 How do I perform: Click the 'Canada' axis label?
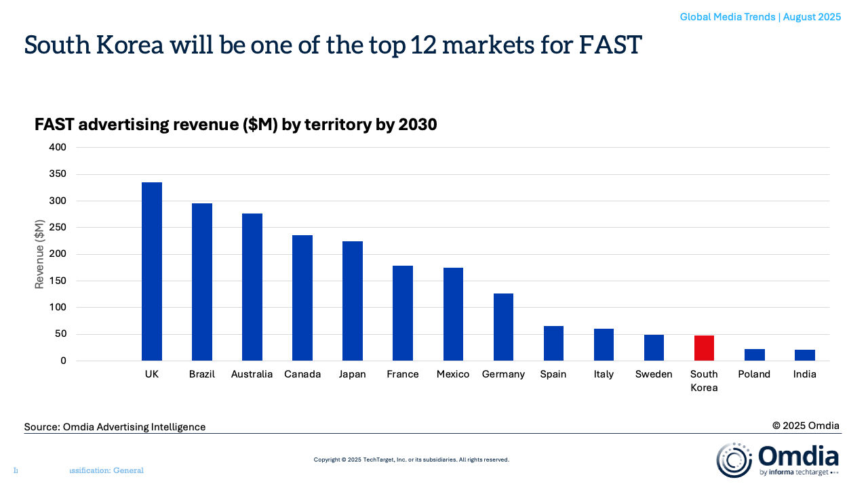pyautogui.click(x=302, y=374)
